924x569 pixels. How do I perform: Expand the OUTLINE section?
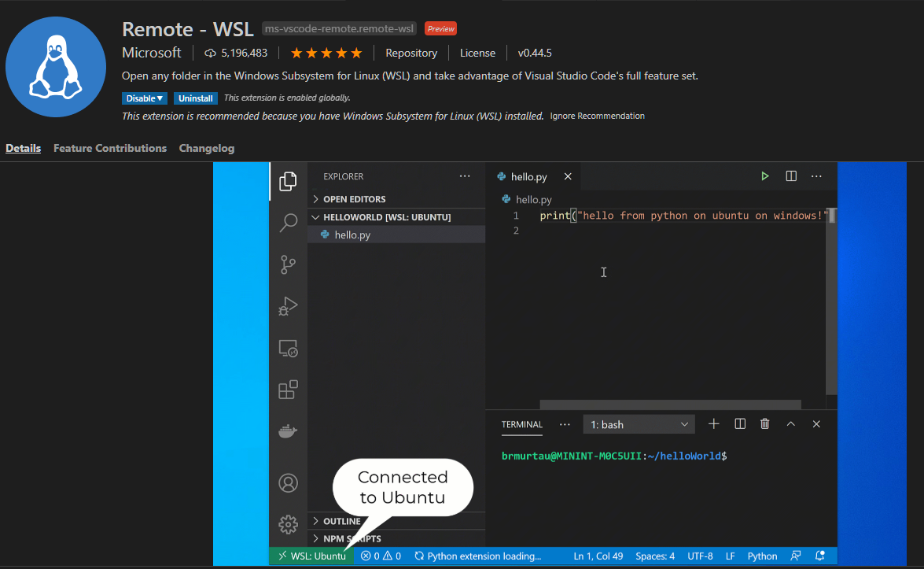(x=341, y=521)
